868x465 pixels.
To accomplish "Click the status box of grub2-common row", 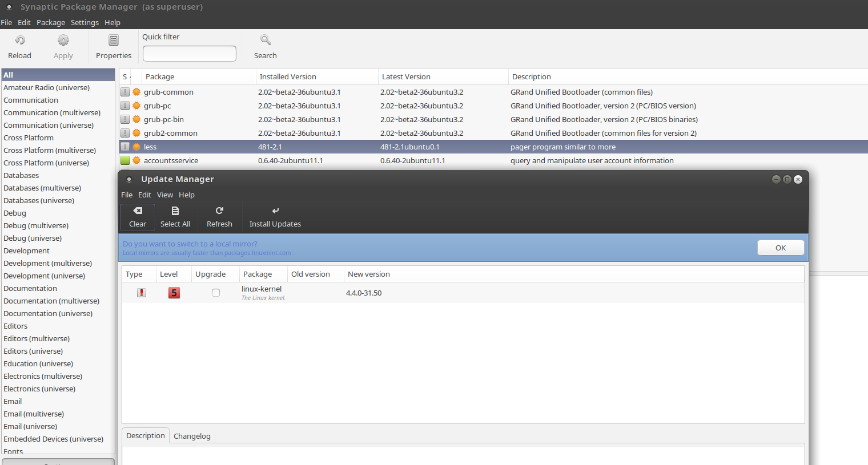I will [125, 133].
